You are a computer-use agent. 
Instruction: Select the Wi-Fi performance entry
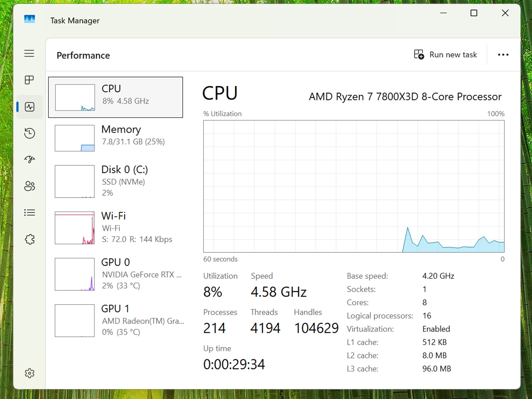click(116, 228)
